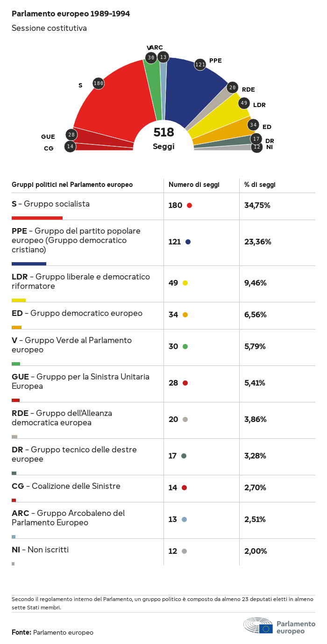Click the 34 seat badge for ED

coord(253,125)
